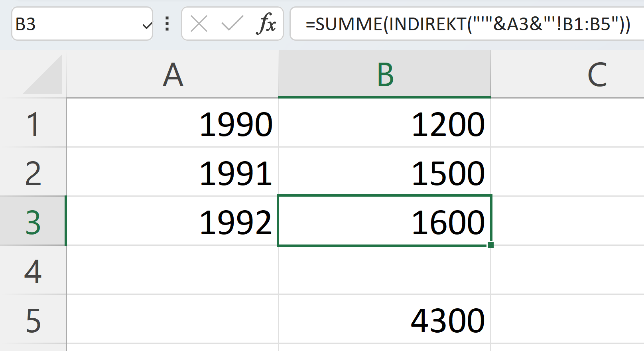Select active cell containing 1600
The height and width of the screenshot is (351, 644).
[x=384, y=221]
